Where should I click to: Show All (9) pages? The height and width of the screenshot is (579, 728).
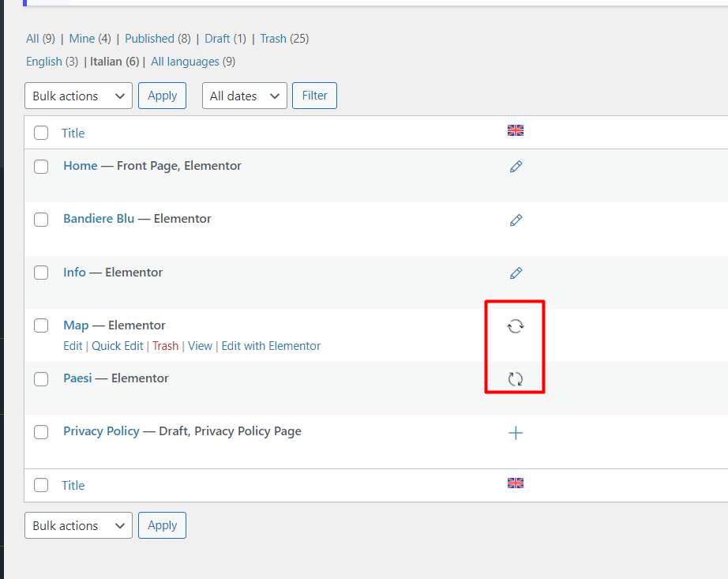40,39
